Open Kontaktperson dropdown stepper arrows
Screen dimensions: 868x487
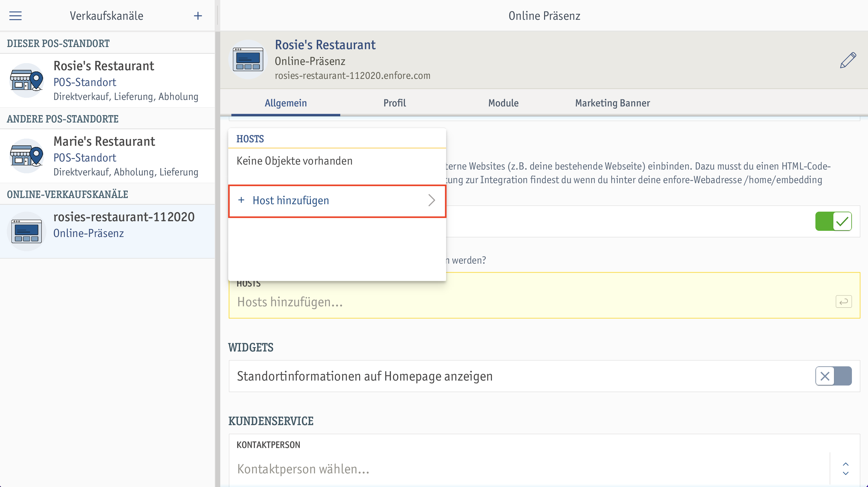(x=845, y=469)
